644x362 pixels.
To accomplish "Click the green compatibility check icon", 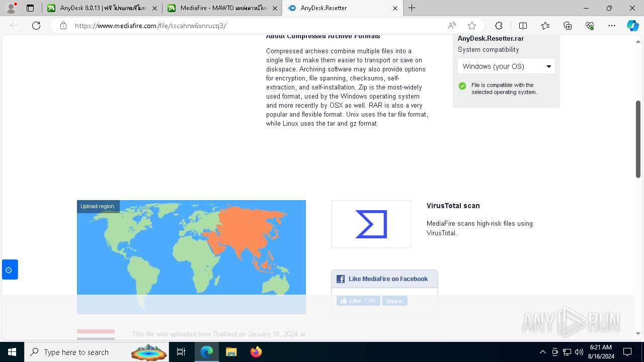I will (462, 86).
